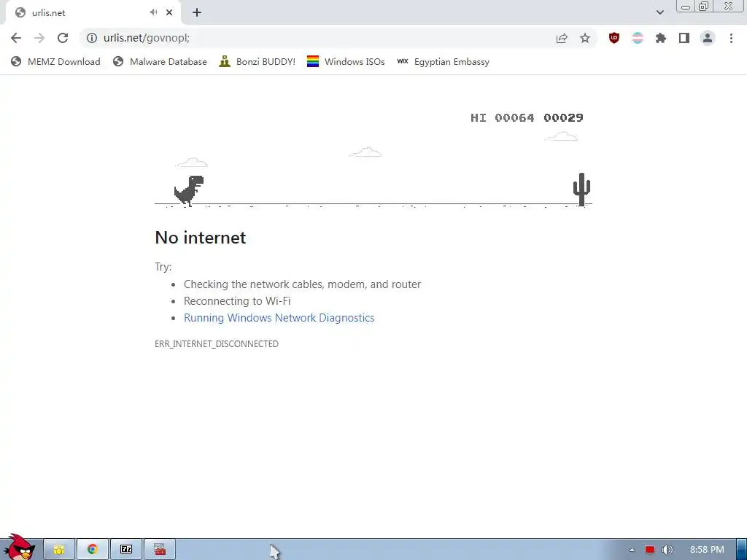The image size is (747, 560).
Task: Open Chrome three-dot menu
Action: [731, 38]
